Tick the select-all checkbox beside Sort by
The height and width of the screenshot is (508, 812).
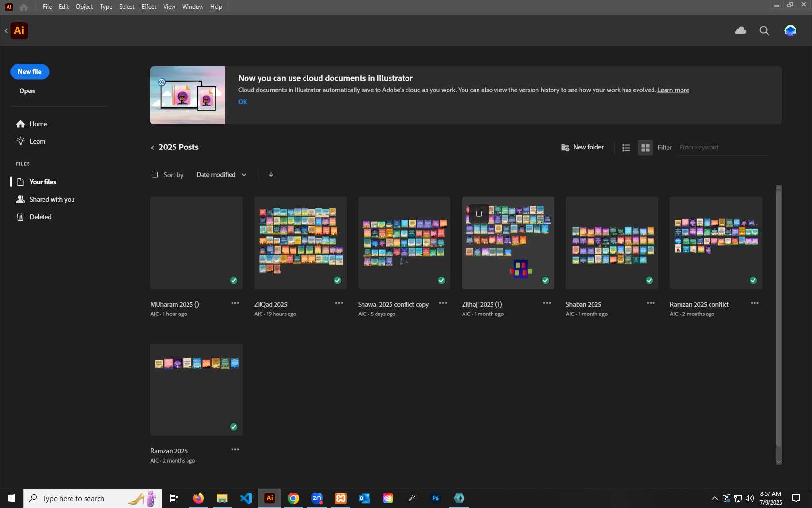point(155,175)
